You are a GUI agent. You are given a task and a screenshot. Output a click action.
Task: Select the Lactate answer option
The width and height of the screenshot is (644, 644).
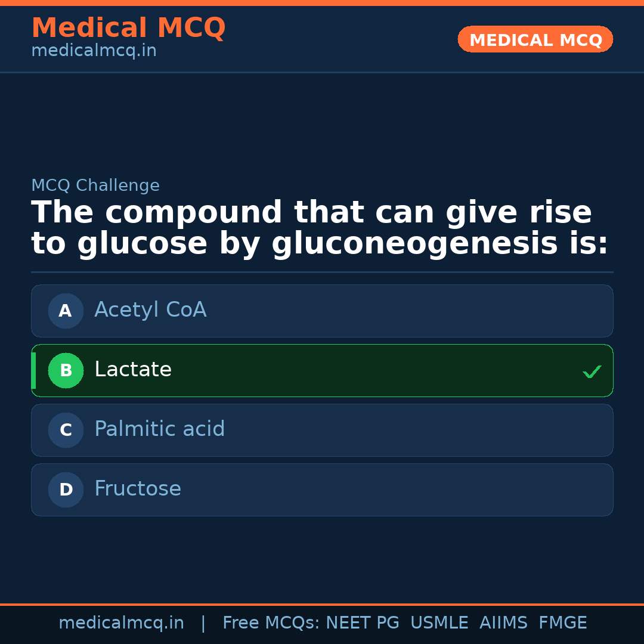point(322,370)
